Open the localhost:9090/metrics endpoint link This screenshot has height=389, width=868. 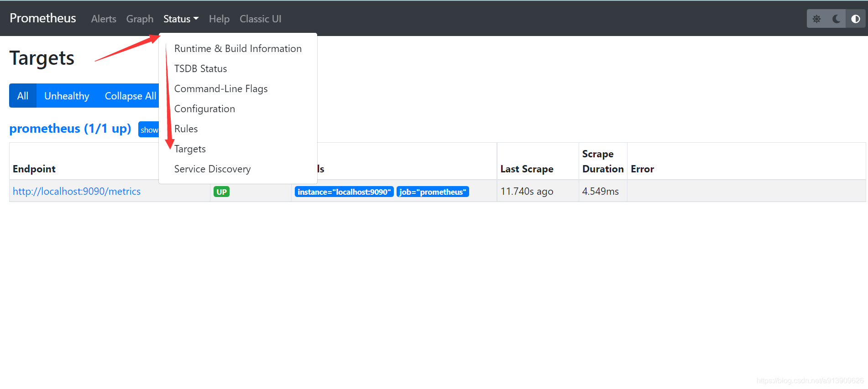[77, 191]
